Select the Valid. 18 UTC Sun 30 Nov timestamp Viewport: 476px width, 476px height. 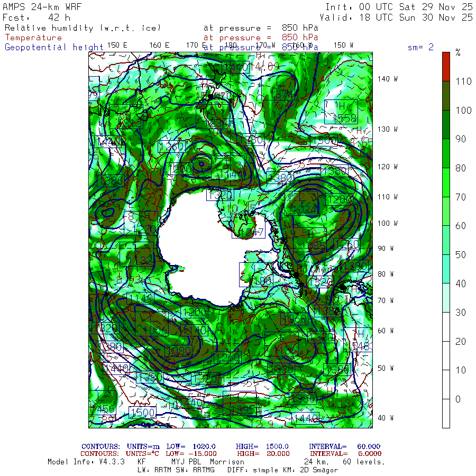(396, 17)
